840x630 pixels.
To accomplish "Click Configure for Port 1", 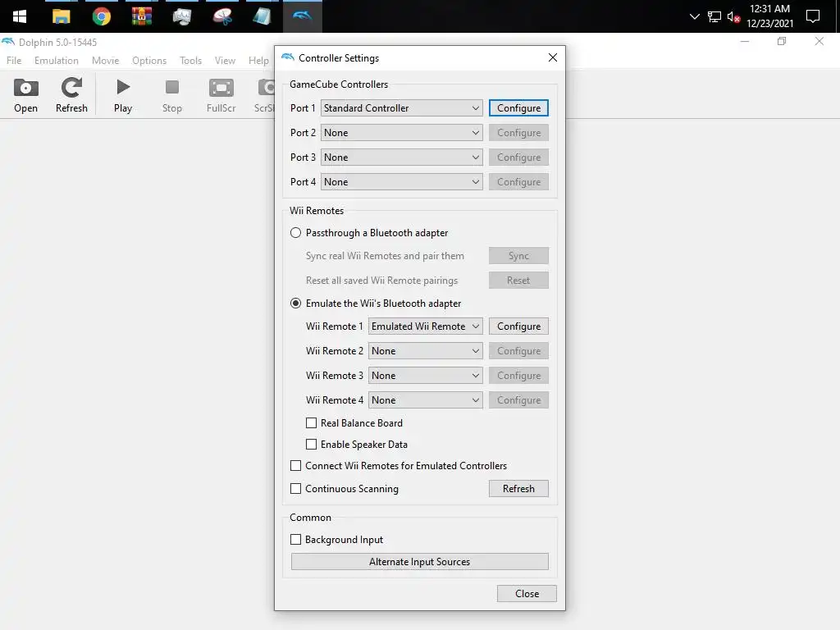I will point(518,107).
